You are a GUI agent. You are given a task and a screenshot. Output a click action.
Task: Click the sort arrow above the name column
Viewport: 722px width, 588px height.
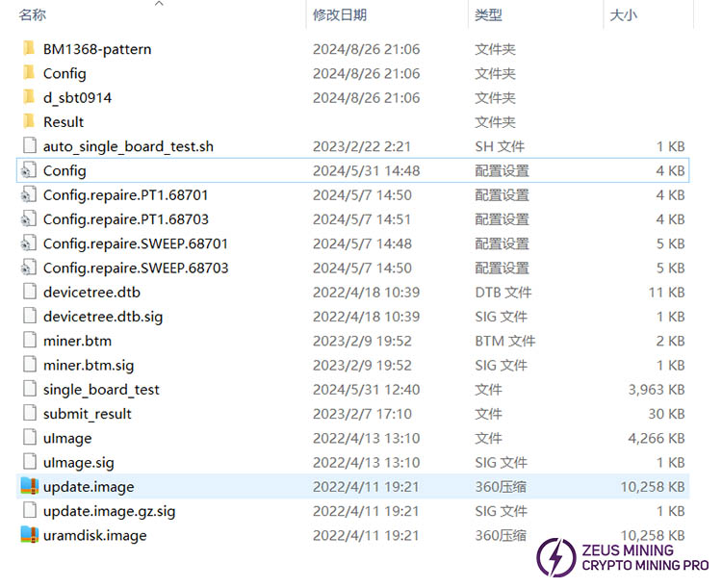point(160,4)
